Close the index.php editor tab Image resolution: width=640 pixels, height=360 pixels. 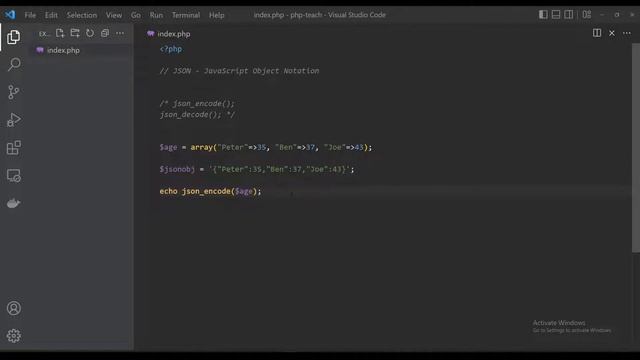612,33
